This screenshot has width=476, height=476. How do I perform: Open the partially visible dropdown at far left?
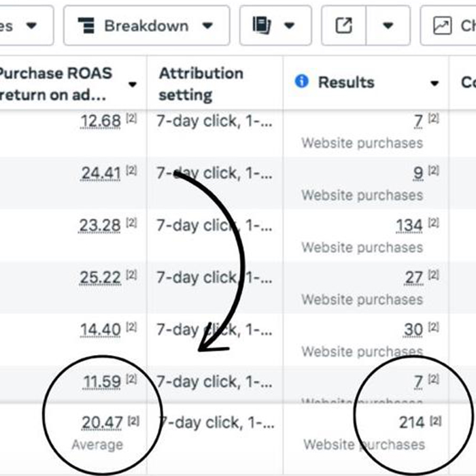point(27,26)
